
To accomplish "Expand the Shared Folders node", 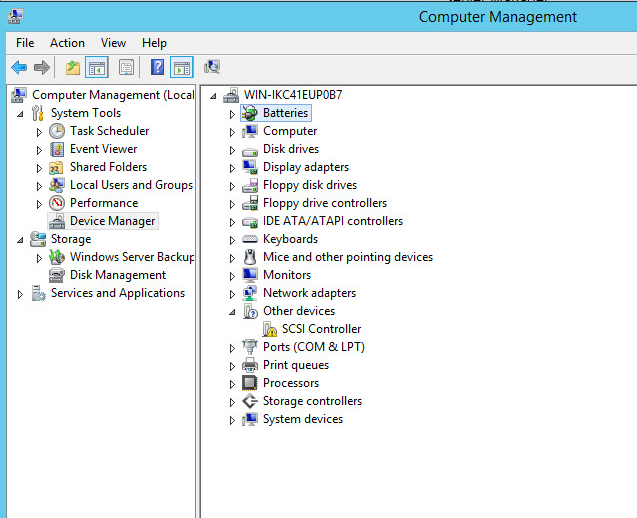I will tap(39, 168).
